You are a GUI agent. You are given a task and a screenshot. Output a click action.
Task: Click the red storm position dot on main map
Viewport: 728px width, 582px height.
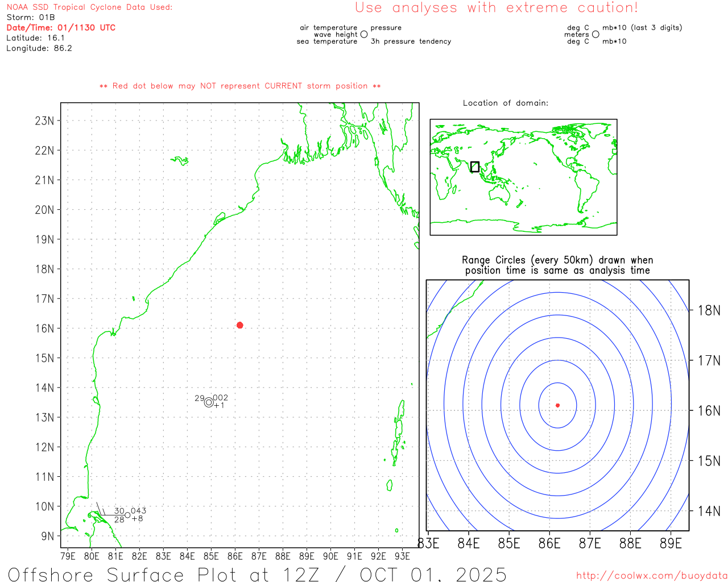coord(240,325)
